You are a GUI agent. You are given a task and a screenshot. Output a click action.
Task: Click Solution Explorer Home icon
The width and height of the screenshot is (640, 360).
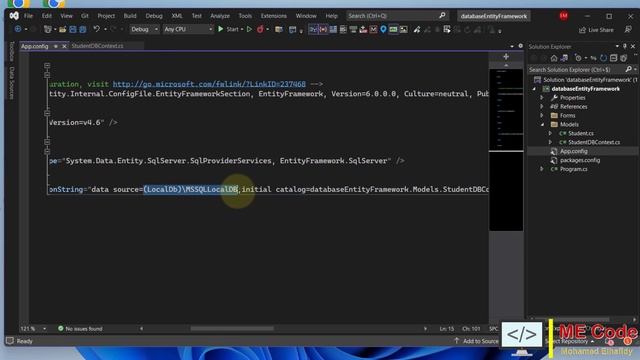click(x=554, y=58)
